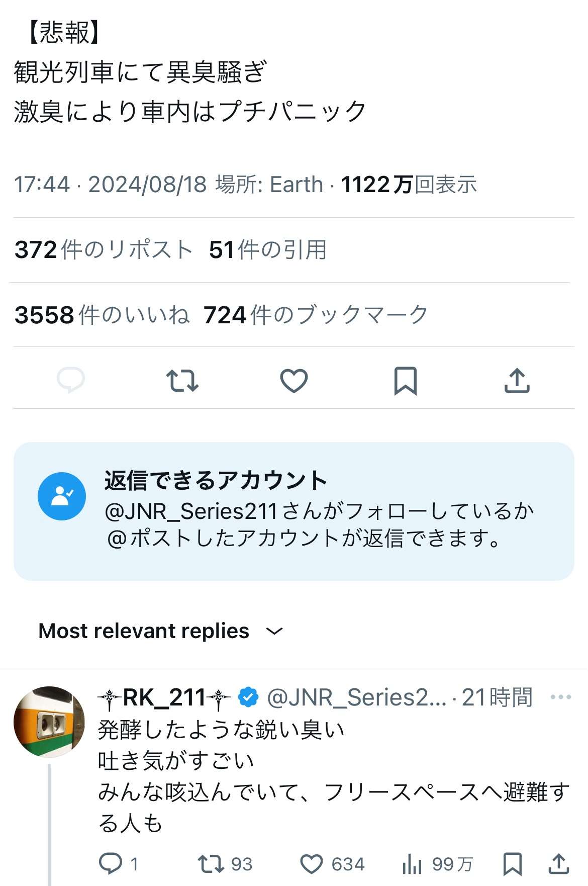Open @JNR_Series2 handle in the reply
588x886 pixels.
point(356,697)
